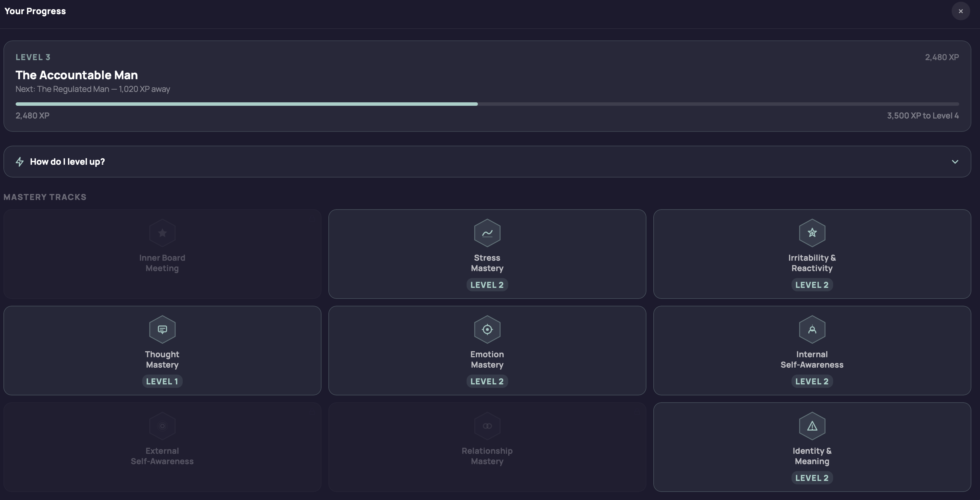Screen dimensions: 980x500
Task: Click the Identity & Meaning LEVEL 2 badge
Action: click(812, 478)
